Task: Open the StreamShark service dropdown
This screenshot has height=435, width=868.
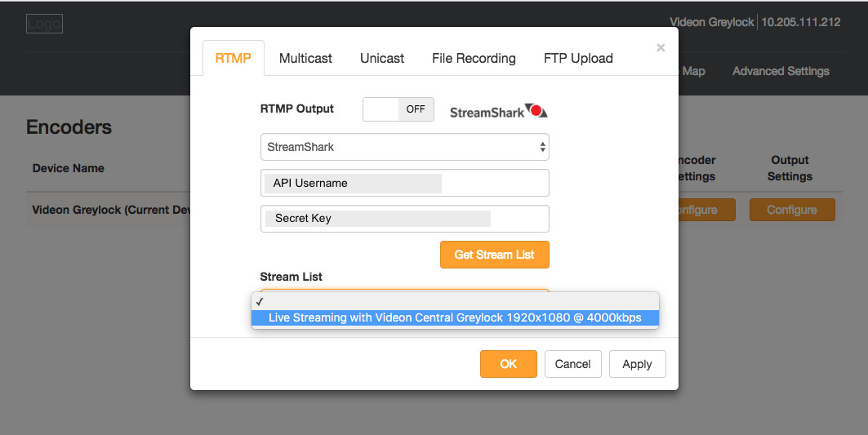Action: [x=405, y=147]
